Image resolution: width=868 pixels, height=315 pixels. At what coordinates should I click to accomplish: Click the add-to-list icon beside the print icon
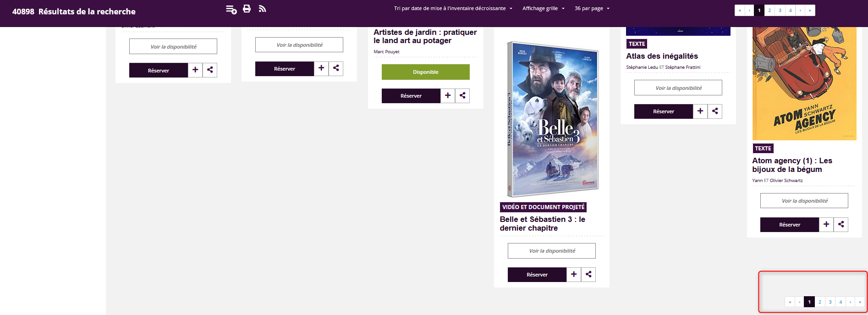coord(231,9)
